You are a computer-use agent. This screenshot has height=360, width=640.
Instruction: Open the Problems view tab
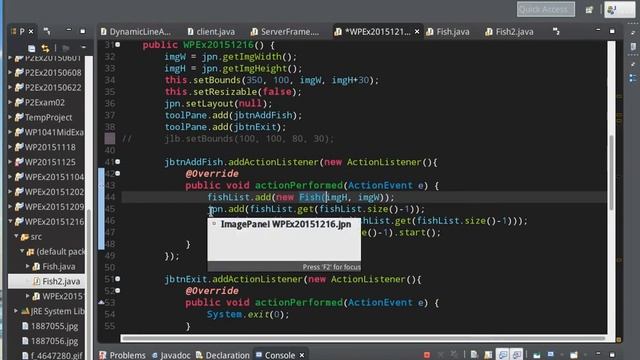click(122, 355)
